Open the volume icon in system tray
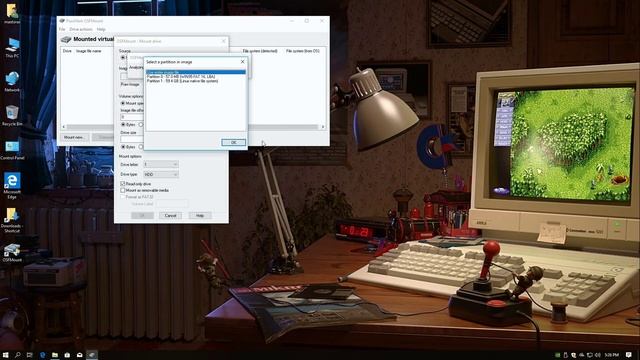This screenshot has height=360, width=640. pyautogui.click(x=598, y=355)
